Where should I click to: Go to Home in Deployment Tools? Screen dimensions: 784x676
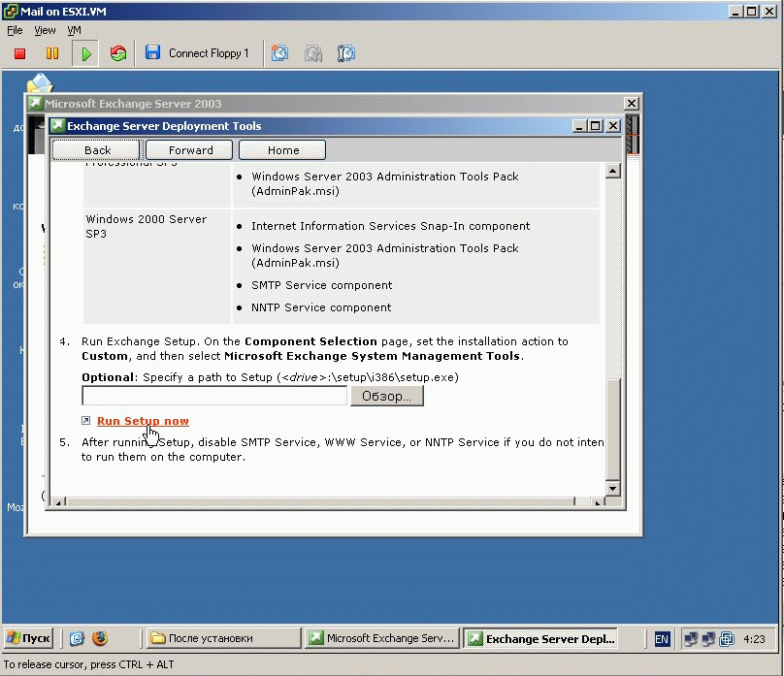[282, 150]
